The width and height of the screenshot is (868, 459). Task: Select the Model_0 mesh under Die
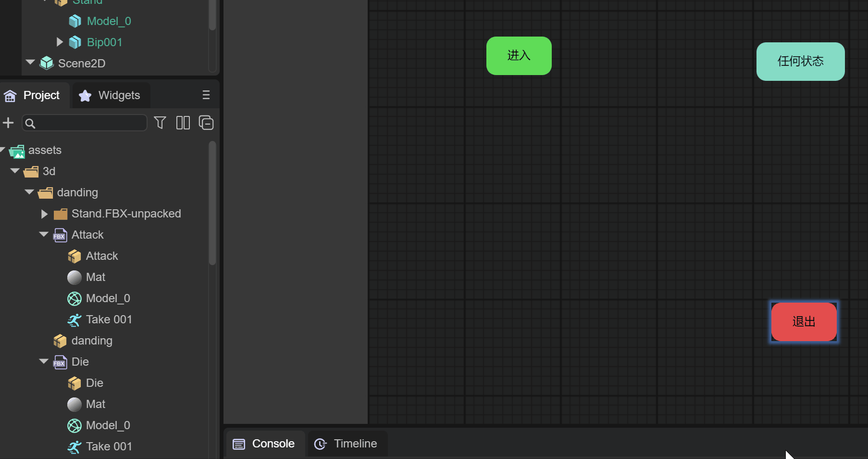(108, 425)
